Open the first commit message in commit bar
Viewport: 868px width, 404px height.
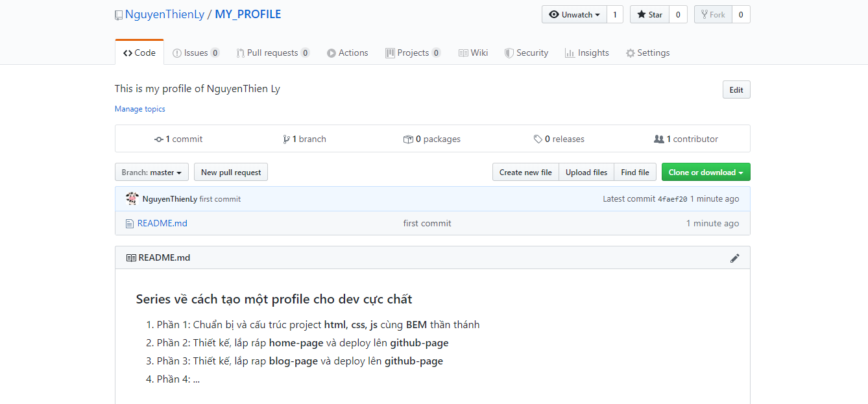(220, 199)
